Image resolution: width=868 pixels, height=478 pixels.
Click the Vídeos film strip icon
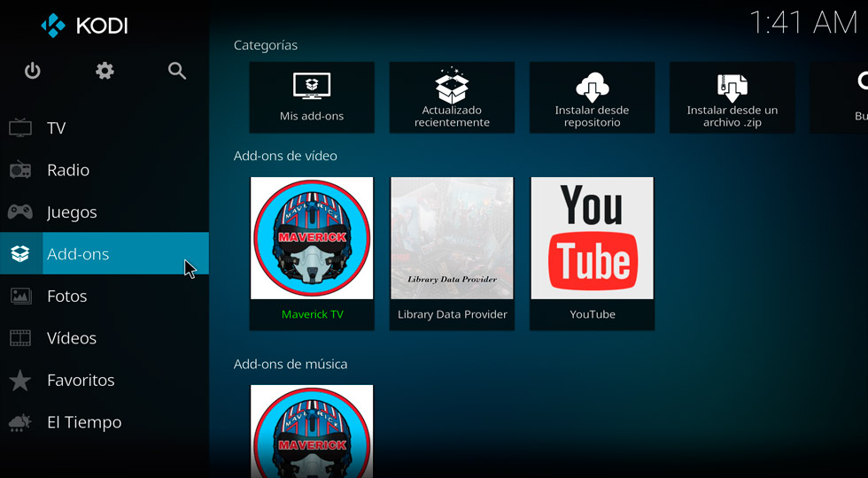[20, 337]
